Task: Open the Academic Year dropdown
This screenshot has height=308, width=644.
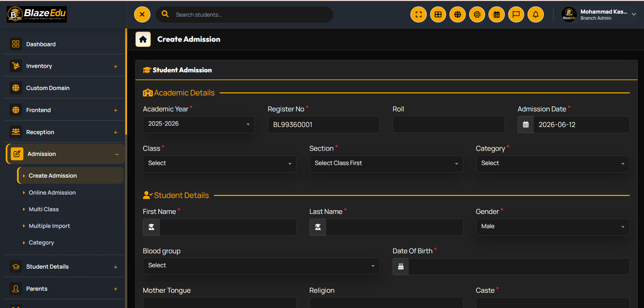Action: [199, 124]
